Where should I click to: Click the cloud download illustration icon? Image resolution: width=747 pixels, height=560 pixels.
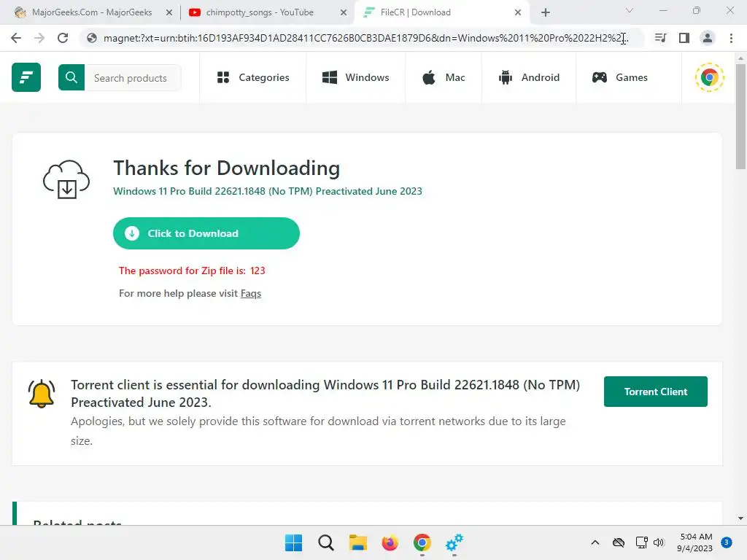66,179
